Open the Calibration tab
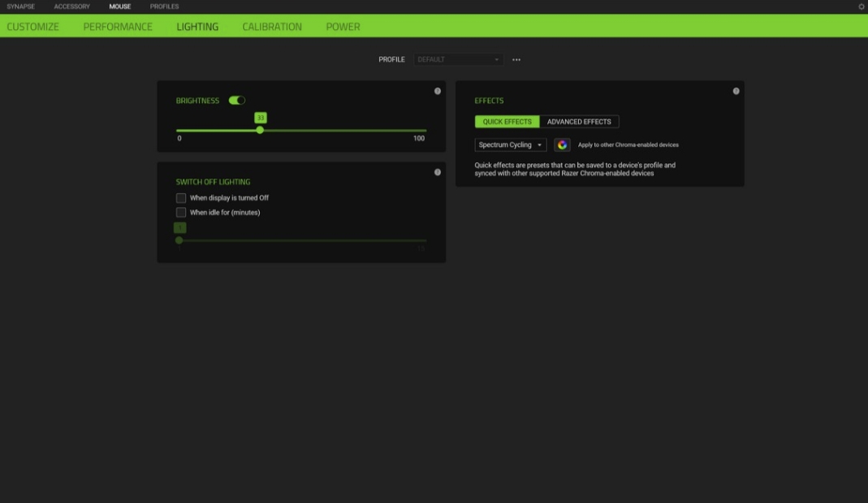 point(272,27)
